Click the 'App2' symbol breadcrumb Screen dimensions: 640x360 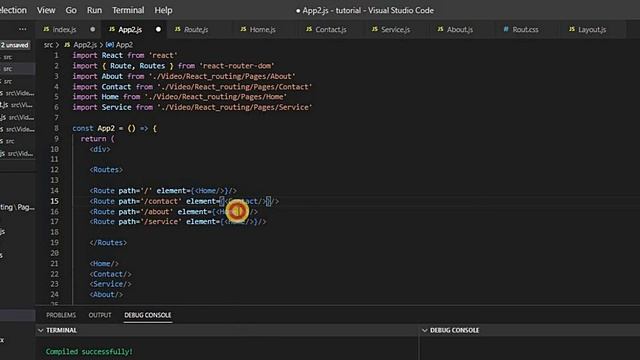[x=124, y=45]
